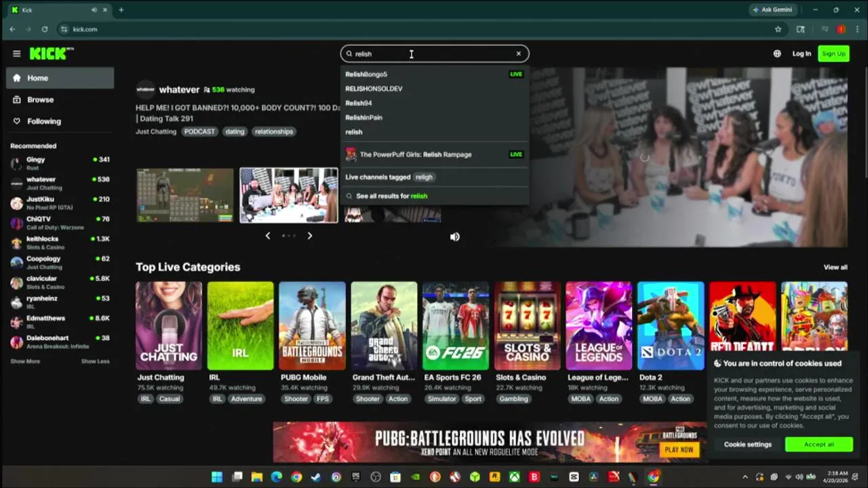The width and height of the screenshot is (868, 488).
Task: Click Simulator tag under EA Sports FC
Action: tap(441, 399)
